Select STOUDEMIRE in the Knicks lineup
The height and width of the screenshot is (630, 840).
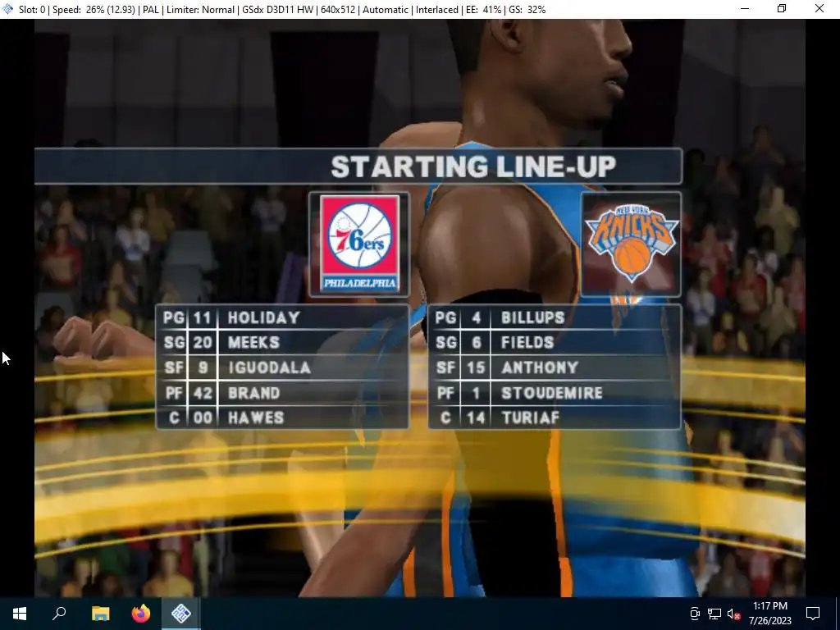click(x=552, y=393)
